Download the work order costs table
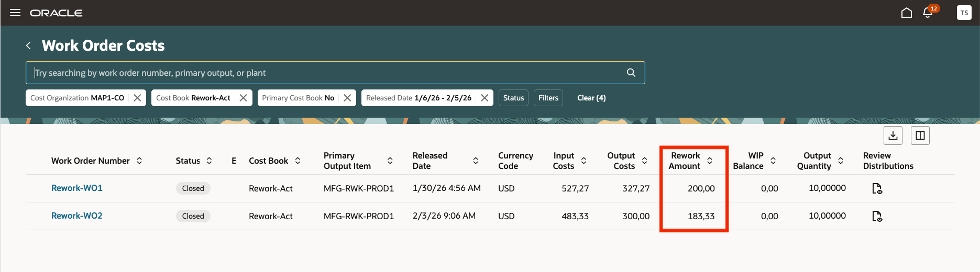The height and width of the screenshot is (272, 980). 893,136
